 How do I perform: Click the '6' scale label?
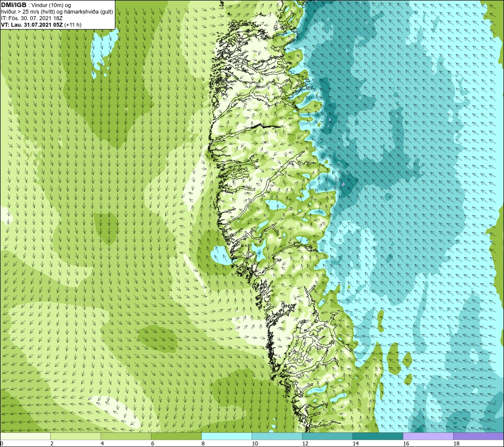pyautogui.click(x=153, y=443)
